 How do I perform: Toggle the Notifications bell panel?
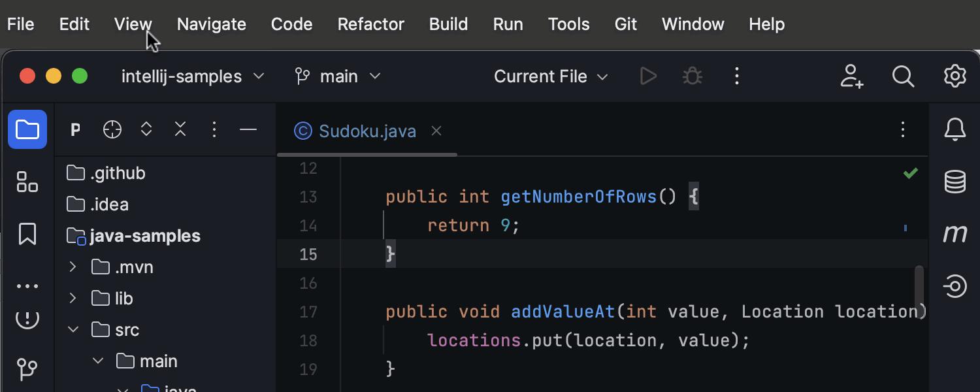955,129
